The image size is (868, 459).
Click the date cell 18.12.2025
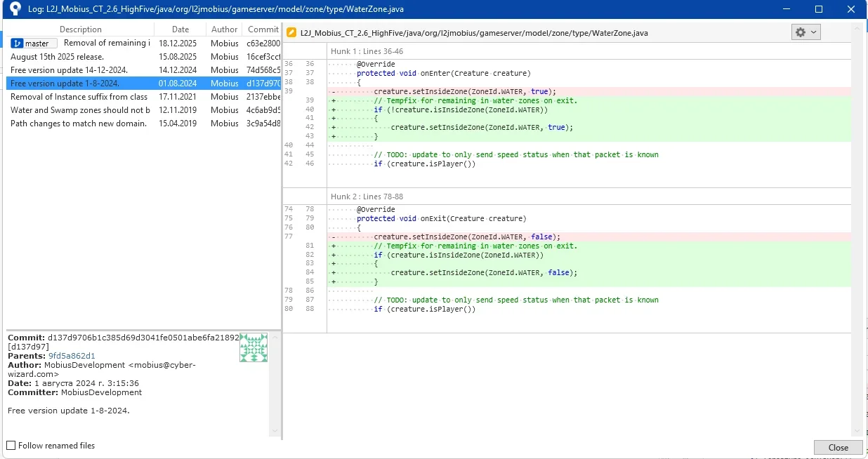[178, 44]
